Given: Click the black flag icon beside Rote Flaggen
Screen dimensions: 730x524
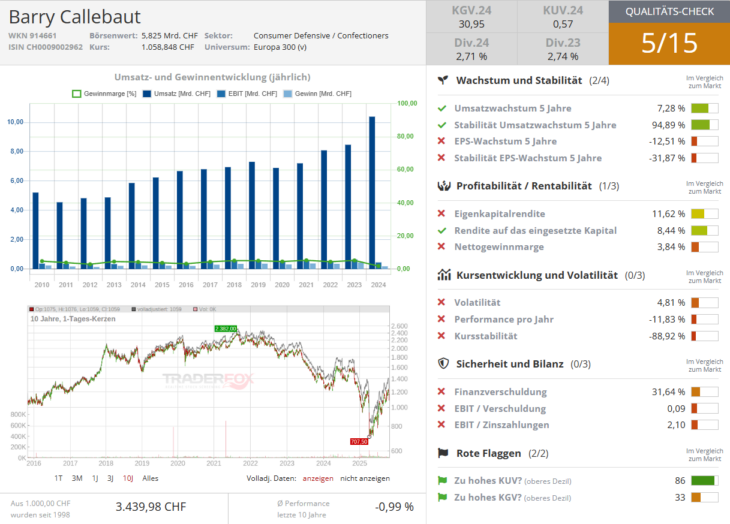Looking at the screenshot, I should (x=442, y=453).
